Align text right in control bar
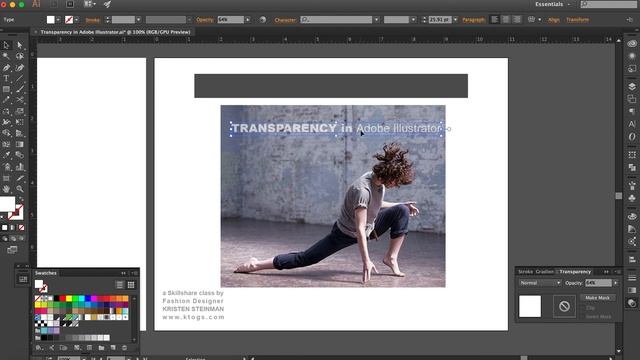Screen dimensions: 640x360 [517, 20]
